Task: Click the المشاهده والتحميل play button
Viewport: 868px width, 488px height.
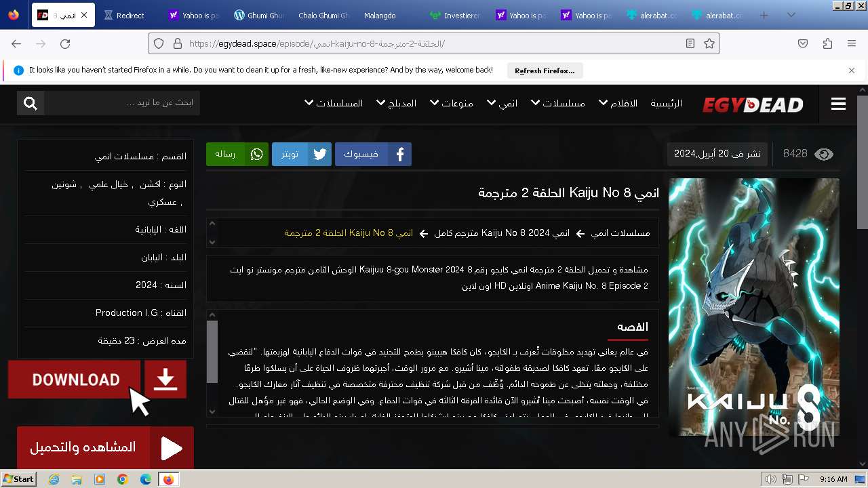Action: [x=105, y=447]
